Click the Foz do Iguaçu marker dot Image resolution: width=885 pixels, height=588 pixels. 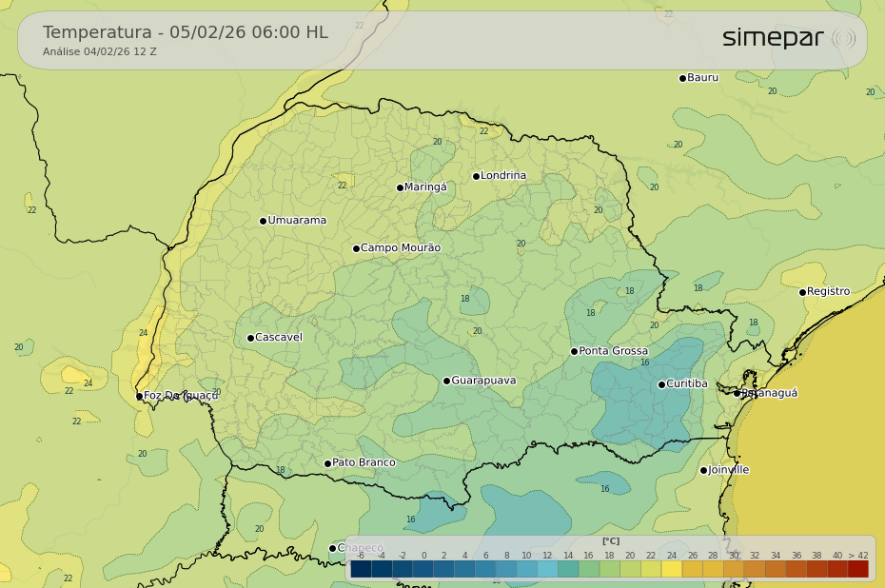pos(139,396)
